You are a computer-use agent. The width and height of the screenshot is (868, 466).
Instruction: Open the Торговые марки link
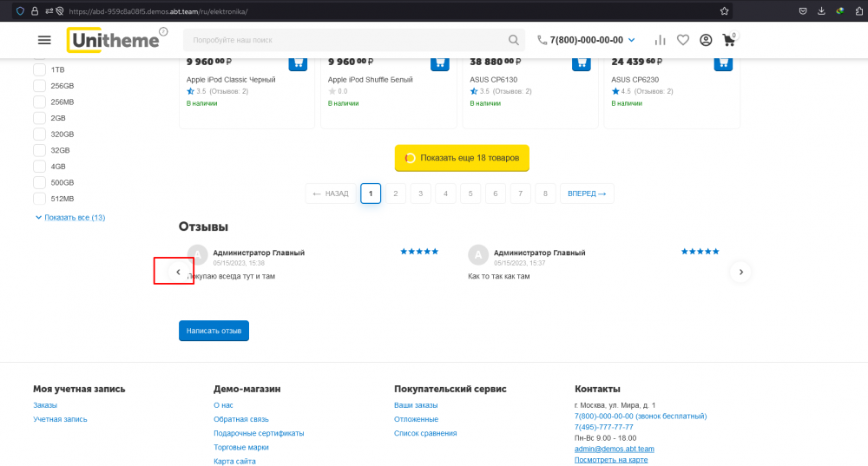click(x=240, y=447)
